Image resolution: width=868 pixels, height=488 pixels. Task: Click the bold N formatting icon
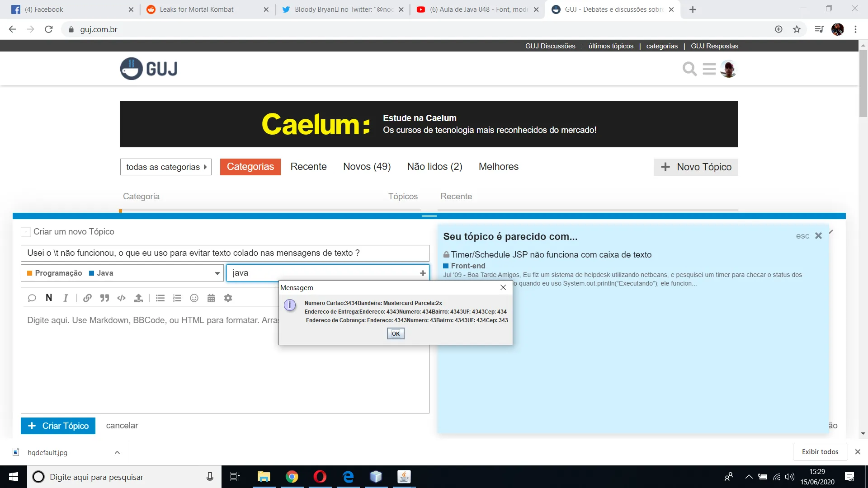(49, 298)
